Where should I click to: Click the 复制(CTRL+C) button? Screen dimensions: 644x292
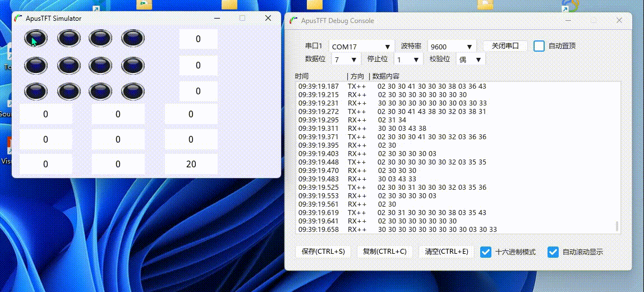pyautogui.click(x=384, y=252)
